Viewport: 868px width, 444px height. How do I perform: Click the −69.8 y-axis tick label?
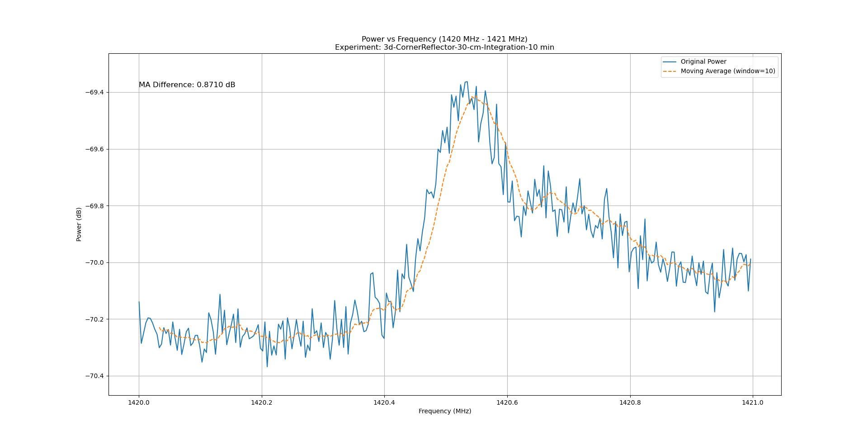click(x=94, y=206)
